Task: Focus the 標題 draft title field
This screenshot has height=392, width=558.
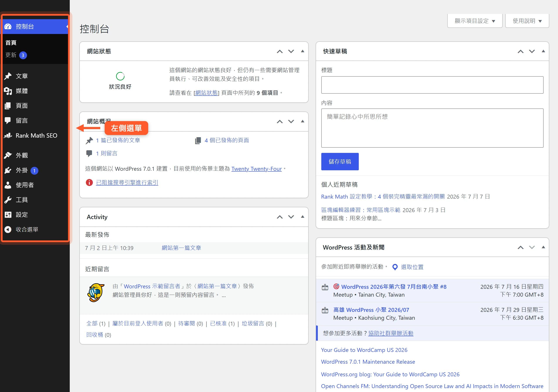Action: [432, 85]
